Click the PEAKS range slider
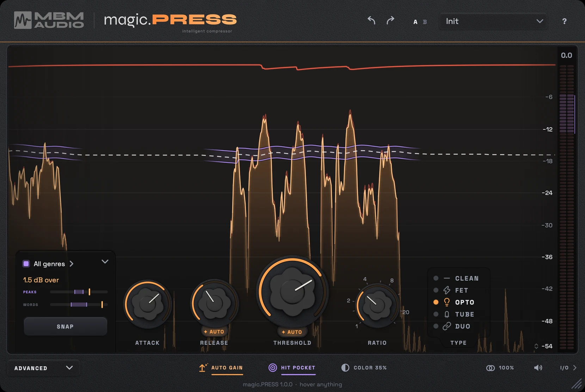Viewport: 585px width, 392px height. pyautogui.click(x=79, y=292)
